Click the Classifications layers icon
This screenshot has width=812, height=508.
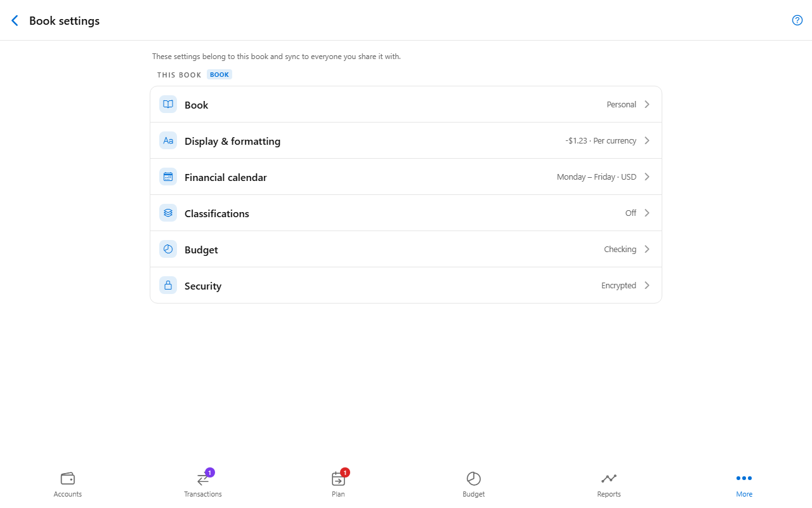coord(168,213)
